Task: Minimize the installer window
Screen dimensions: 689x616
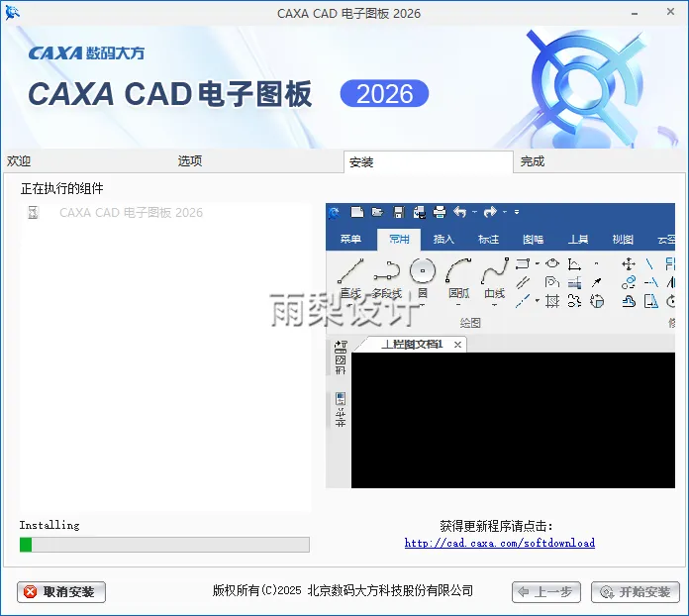Action: coord(635,14)
